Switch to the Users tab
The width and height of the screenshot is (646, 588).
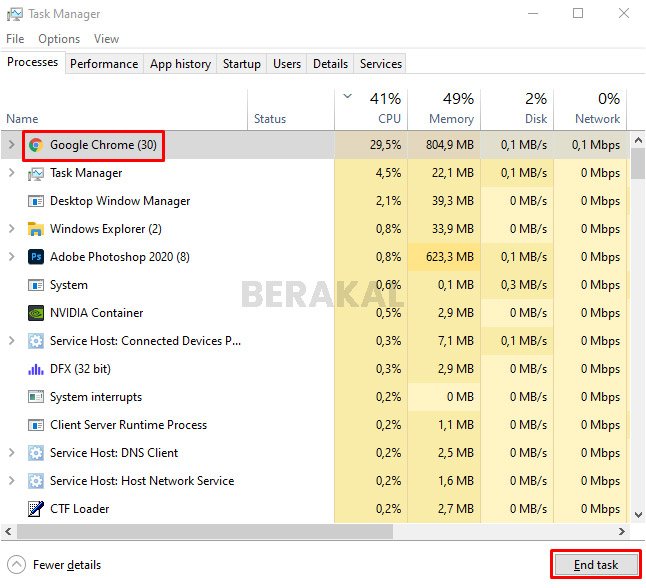287,64
